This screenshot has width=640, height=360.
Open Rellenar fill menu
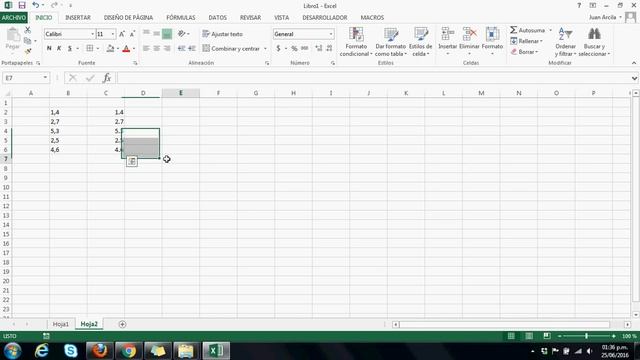pyautogui.click(x=526, y=41)
